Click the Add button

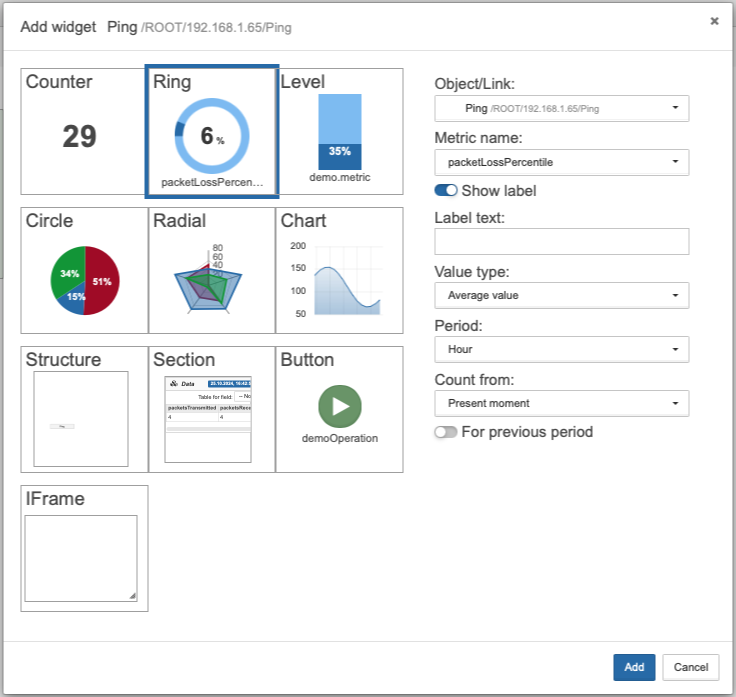coord(634,667)
